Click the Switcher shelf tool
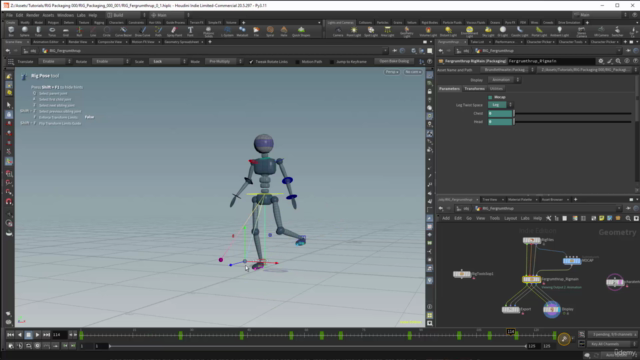The width and height of the screenshot is (640, 360). 617,31
